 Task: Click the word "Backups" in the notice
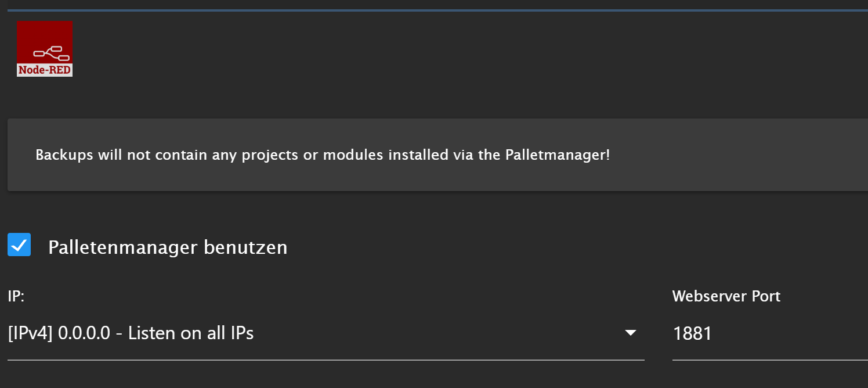[x=64, y=155]
